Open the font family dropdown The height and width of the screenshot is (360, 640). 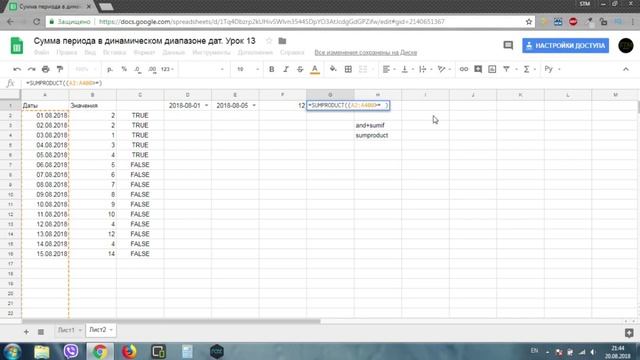[x=203, y=69]
